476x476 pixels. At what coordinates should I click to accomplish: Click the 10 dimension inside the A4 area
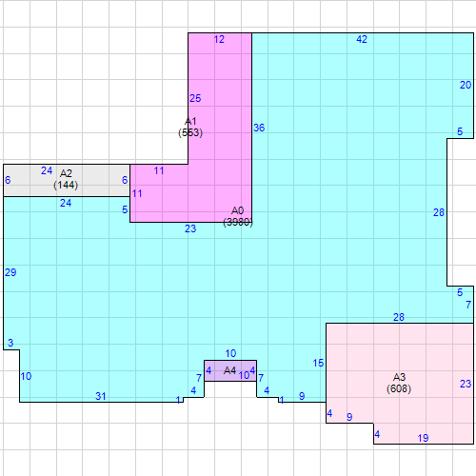coord(244,376)
